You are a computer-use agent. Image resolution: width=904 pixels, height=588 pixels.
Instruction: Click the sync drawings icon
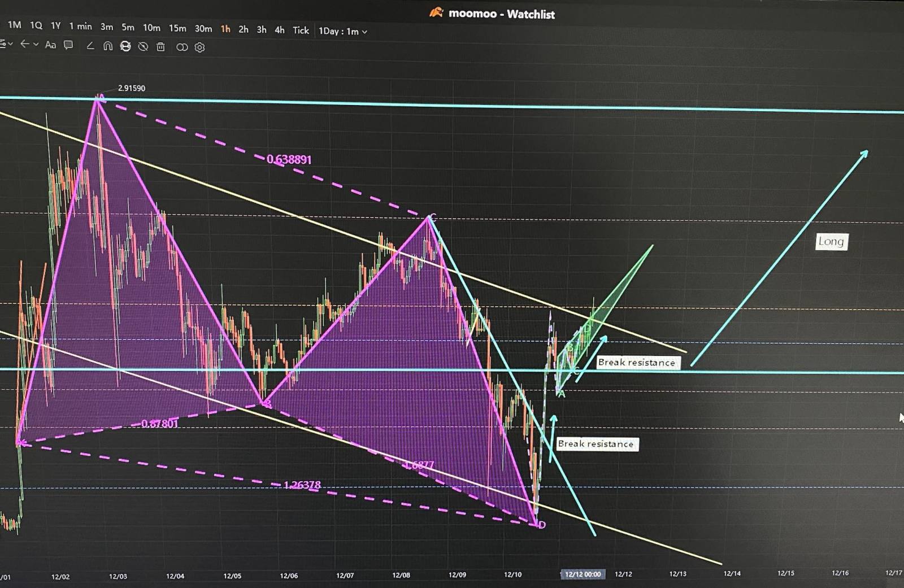(125, 46)
